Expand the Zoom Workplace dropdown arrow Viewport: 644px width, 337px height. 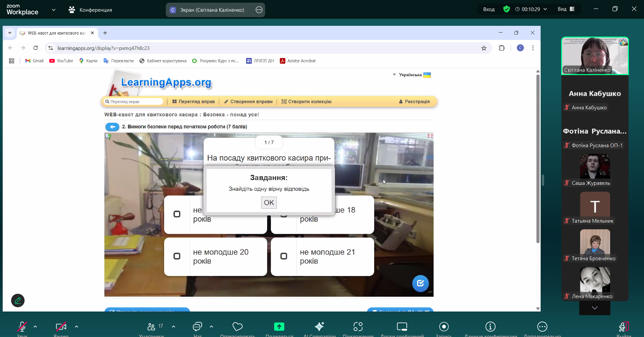(54, 10)
